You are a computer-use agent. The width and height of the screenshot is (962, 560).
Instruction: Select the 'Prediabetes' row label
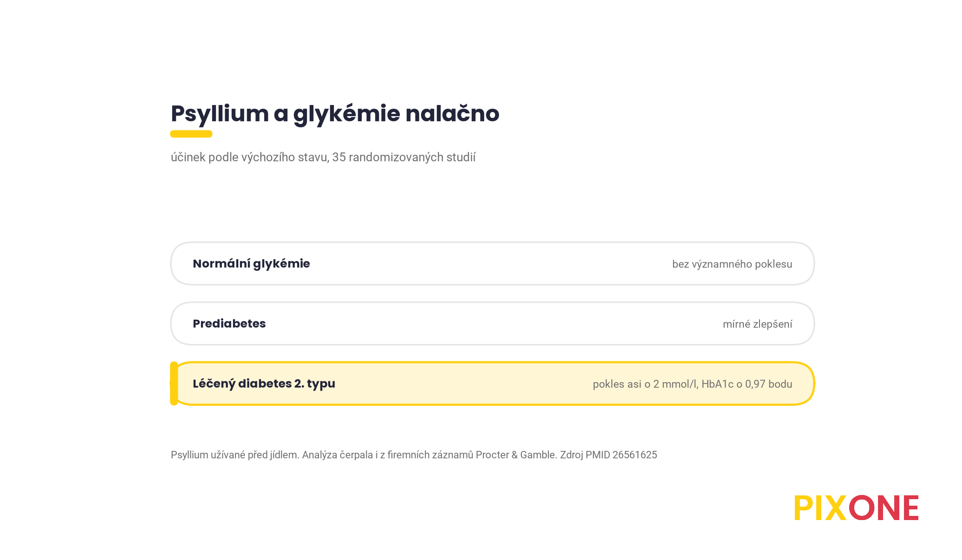[229, 324]
